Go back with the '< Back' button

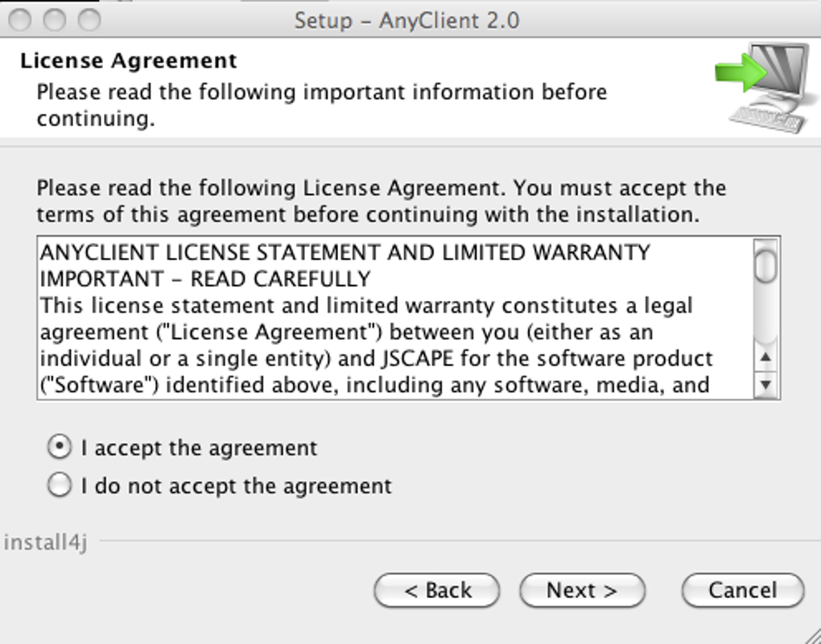[x=437, y=590]
